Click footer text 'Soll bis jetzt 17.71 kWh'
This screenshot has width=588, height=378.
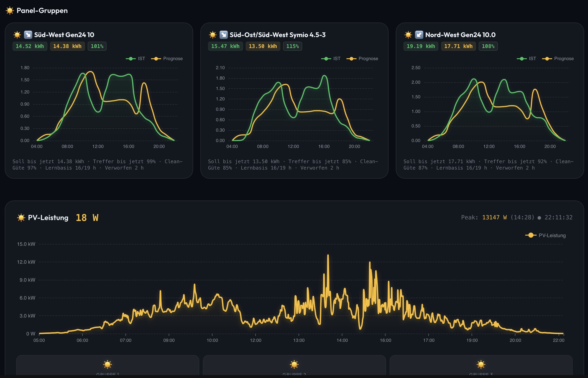439,162
